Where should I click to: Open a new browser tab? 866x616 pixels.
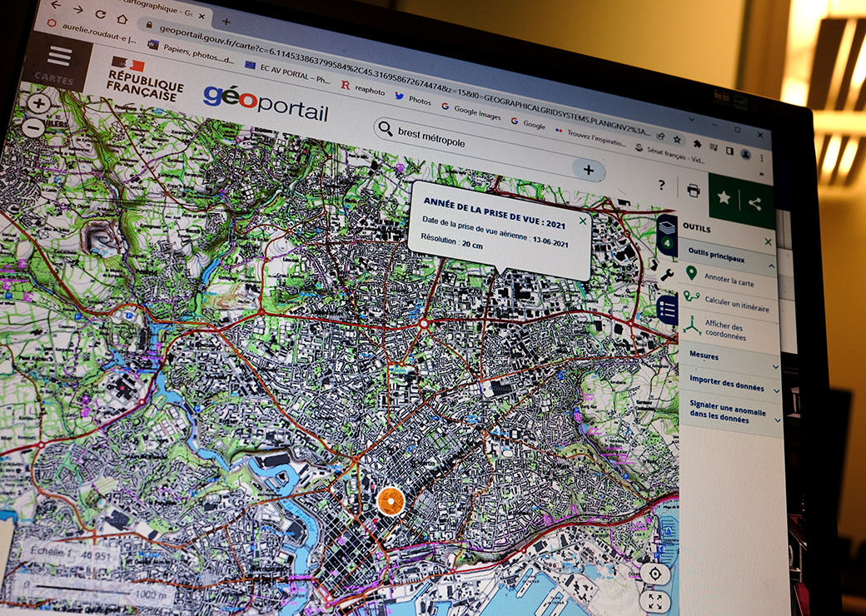226,21
